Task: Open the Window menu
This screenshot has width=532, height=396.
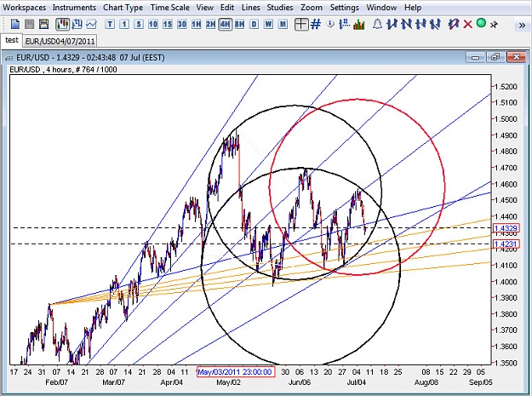Action: pyautogui.click(x=381, y=8)
